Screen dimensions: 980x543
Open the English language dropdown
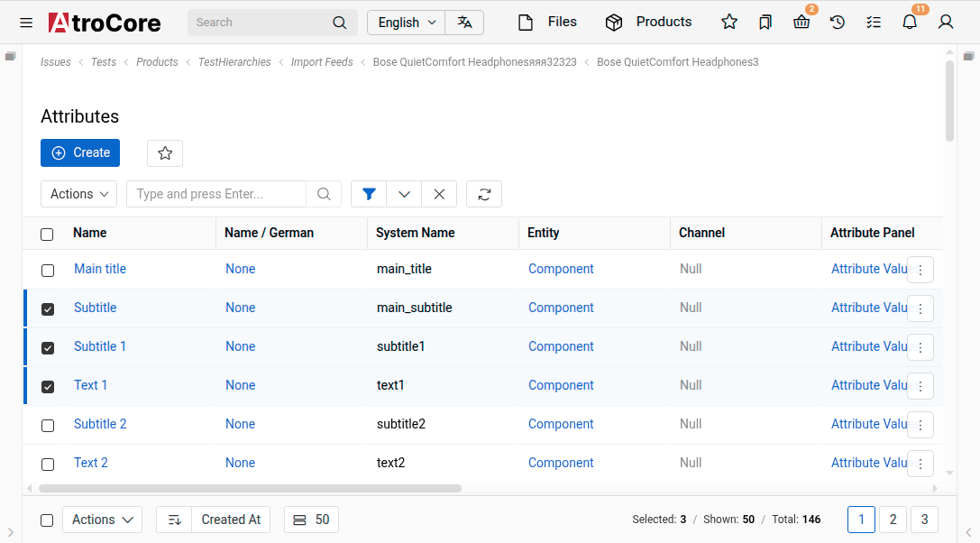407,23
